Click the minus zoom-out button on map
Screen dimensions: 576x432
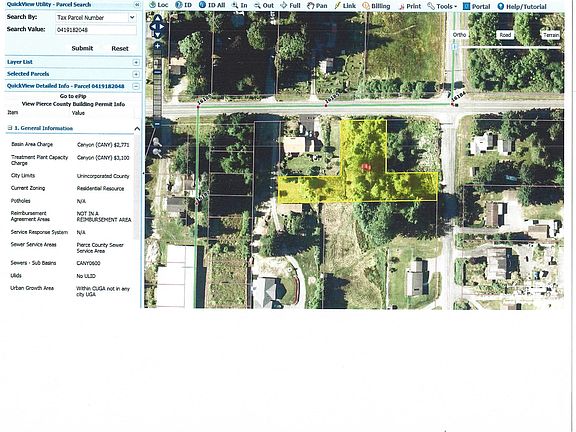(157, 124)
